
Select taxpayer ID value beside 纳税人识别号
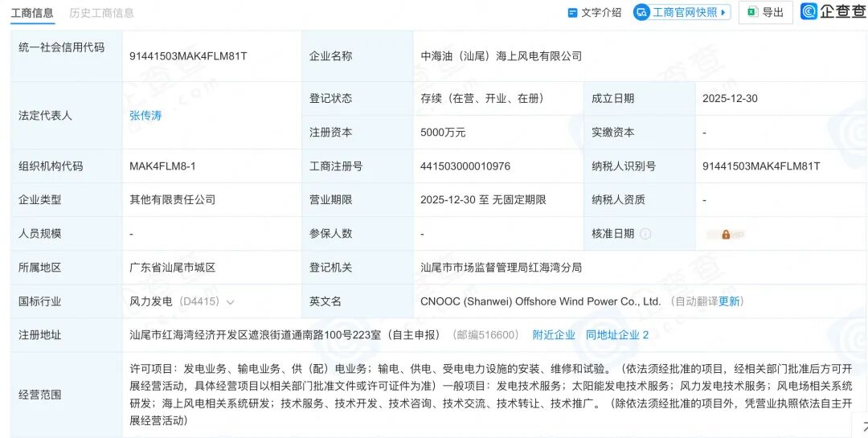coord(761,166)
